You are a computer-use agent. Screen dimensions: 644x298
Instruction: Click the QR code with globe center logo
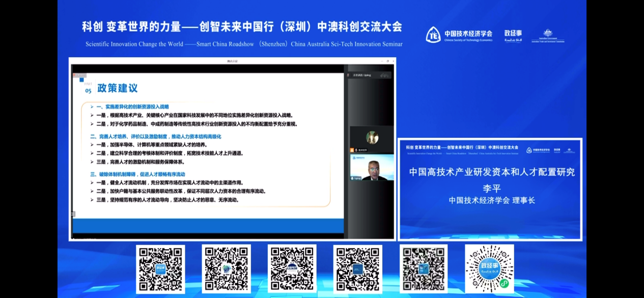pyautogui.click(x=226, y=268)
